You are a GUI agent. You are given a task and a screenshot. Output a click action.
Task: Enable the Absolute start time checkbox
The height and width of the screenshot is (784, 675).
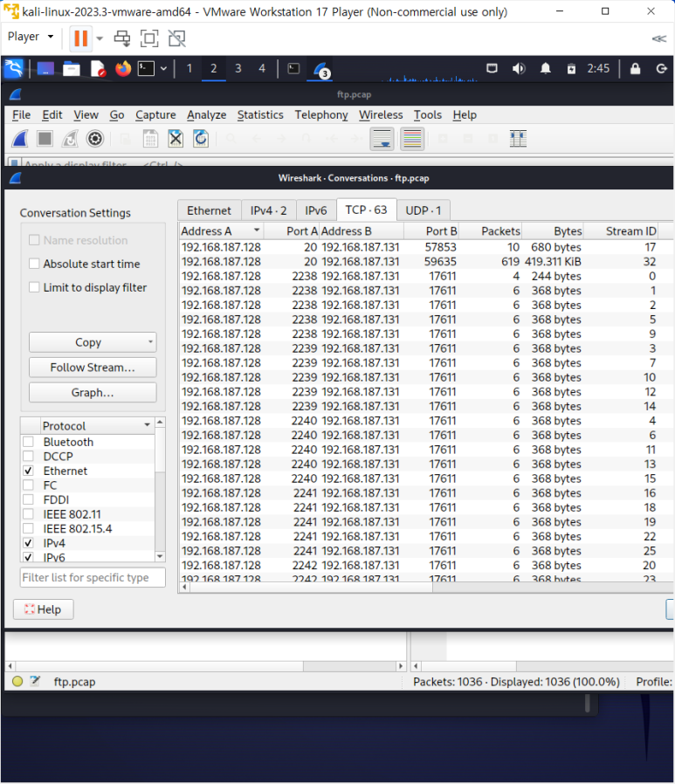pos(34,264)
